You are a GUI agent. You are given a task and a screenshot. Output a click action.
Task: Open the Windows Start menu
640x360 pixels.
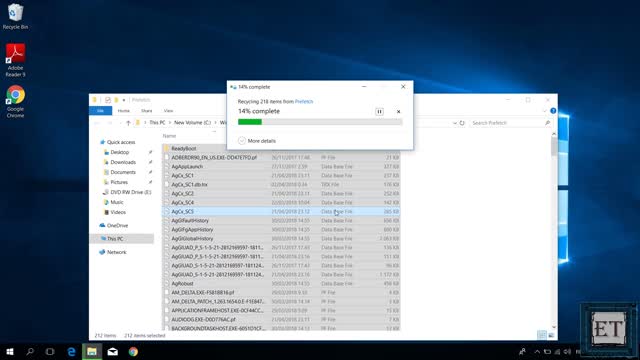pos(10,351)
